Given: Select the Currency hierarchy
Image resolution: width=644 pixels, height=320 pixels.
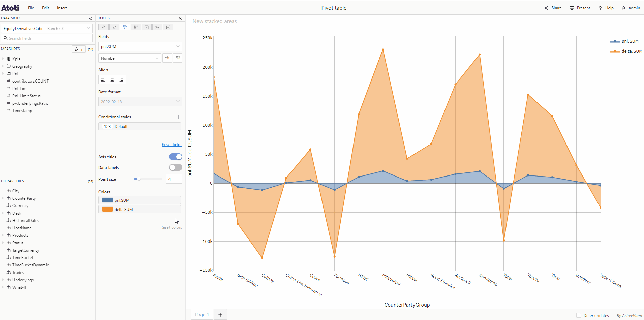Looking at the screenshot, I should click(x=20, y=205).
